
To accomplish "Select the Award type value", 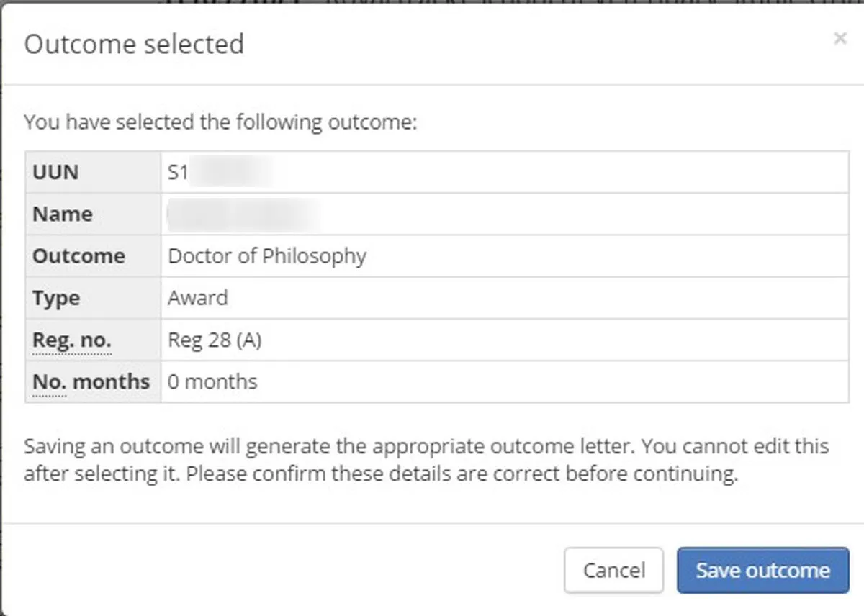I will click(197, 297).
